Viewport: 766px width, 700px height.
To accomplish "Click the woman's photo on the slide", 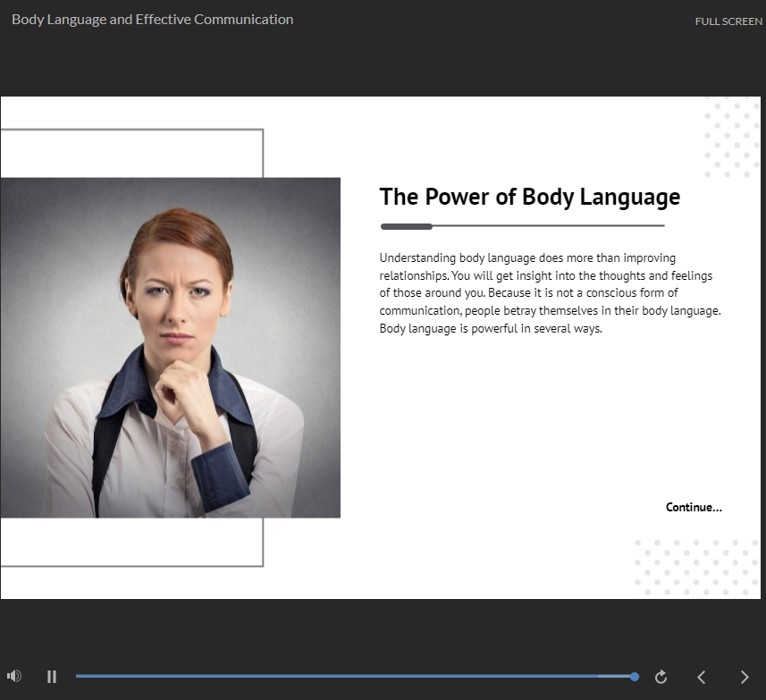I will click(x=170, y=347).
